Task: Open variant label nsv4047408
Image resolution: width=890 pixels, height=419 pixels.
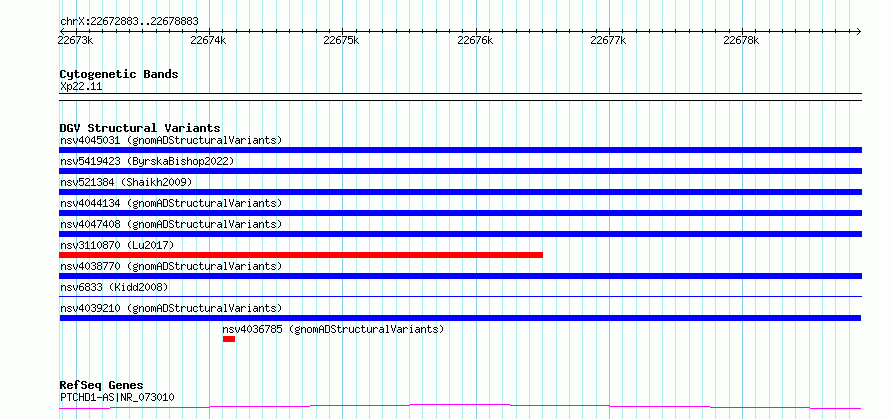Action: (x=171, y=224)
